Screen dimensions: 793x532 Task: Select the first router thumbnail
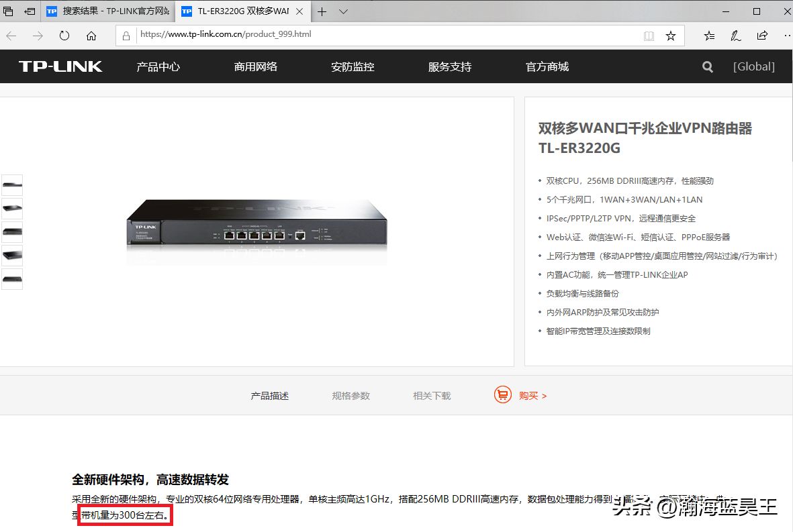(x=12, y=185)
